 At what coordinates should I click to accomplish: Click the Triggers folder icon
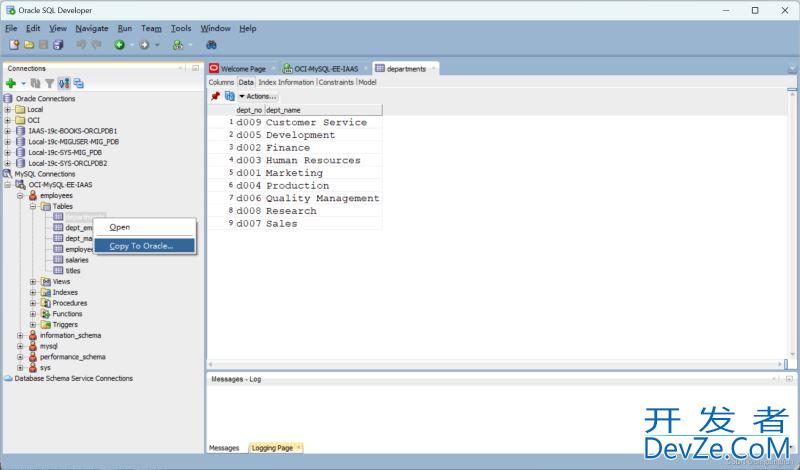[45, 324]
